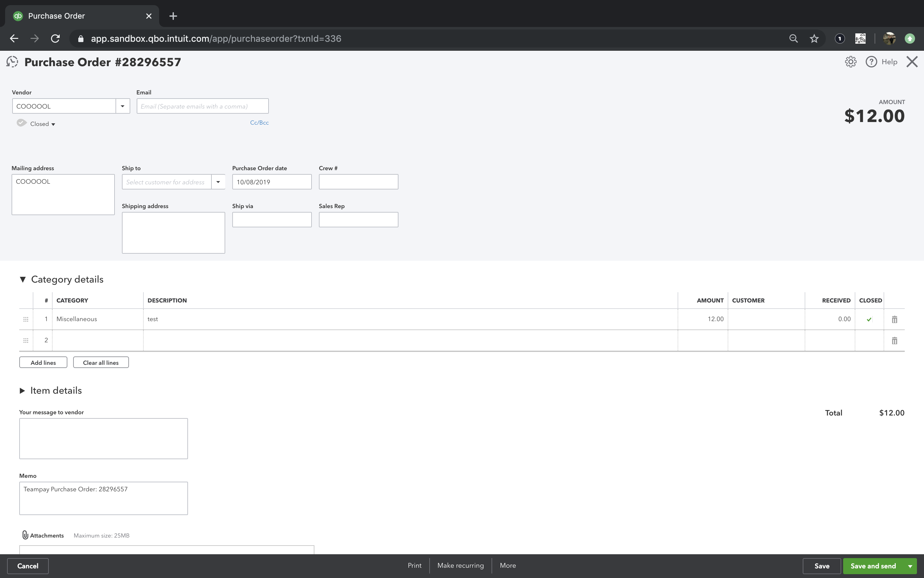The width and height of the screenshot is (924, 578).
Task: Click the Save button
Action: (x=822, y=566)
